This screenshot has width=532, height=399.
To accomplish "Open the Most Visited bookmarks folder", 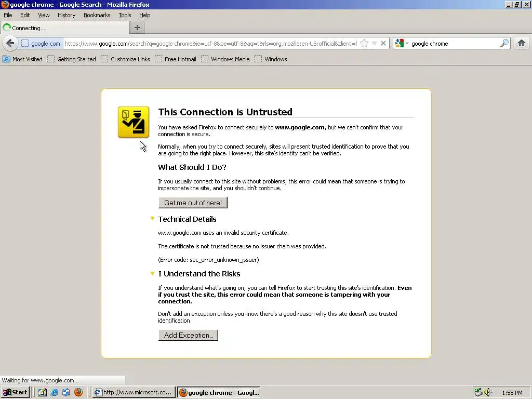I will [22, 59].
